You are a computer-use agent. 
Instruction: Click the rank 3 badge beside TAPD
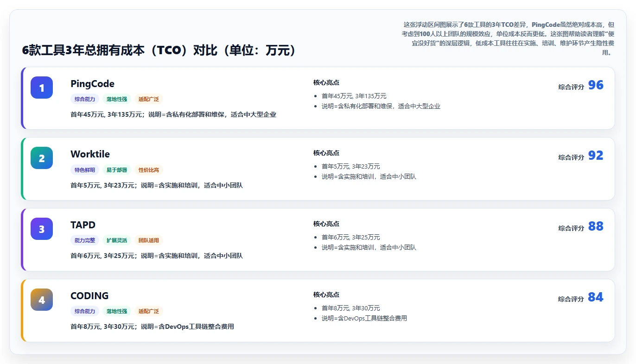42,229
